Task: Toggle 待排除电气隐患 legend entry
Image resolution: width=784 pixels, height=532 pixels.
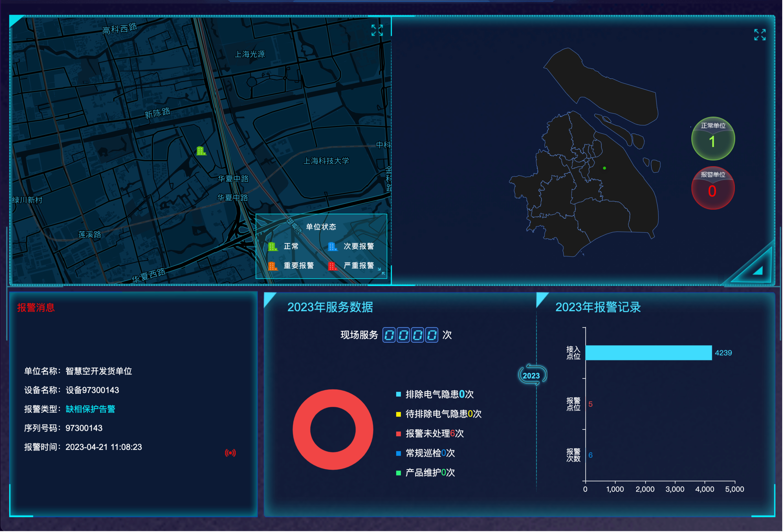Action: click(439, 414)
